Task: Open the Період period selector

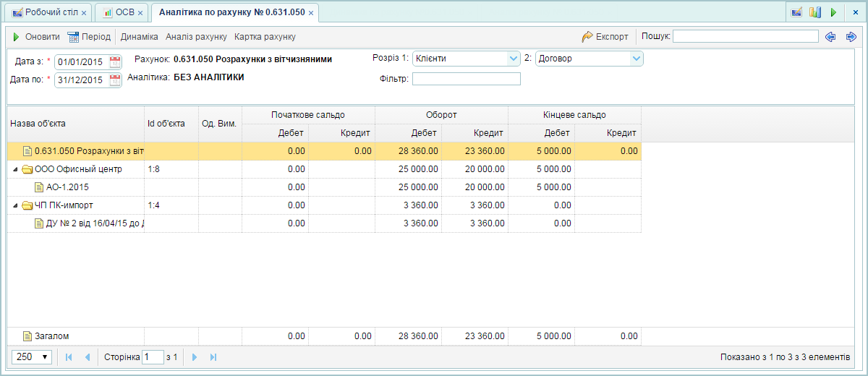Action: 89,36
